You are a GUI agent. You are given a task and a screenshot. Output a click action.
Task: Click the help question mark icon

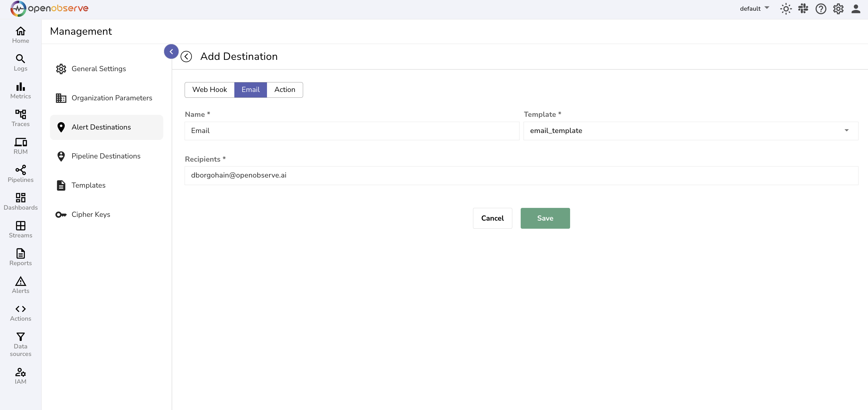coord(821,9)
